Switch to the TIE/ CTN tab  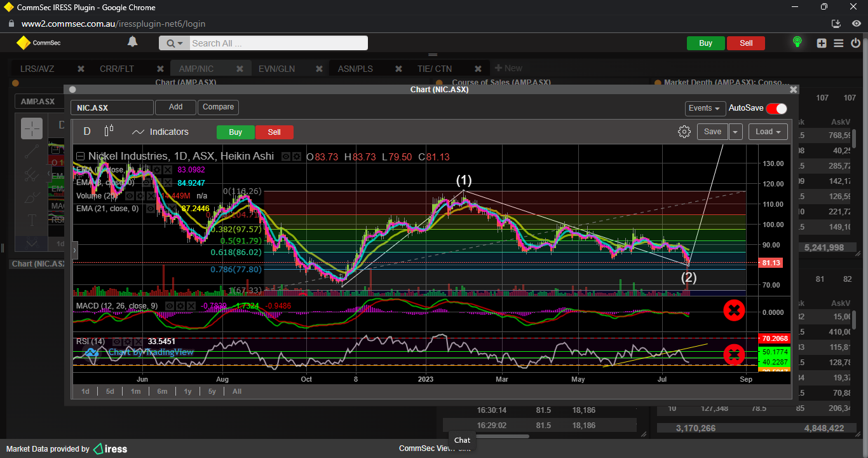point(435,69)
